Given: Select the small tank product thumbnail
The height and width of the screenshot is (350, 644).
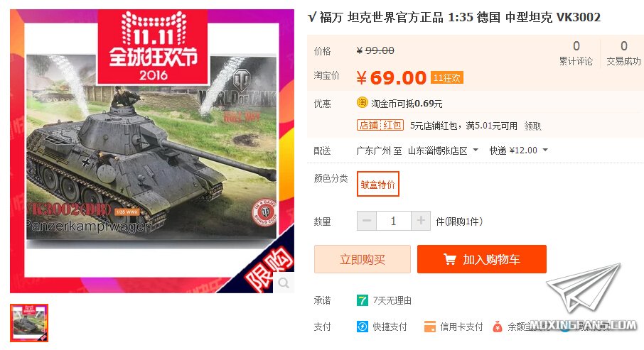Looking at the screenshot, I should pos(29,323).
